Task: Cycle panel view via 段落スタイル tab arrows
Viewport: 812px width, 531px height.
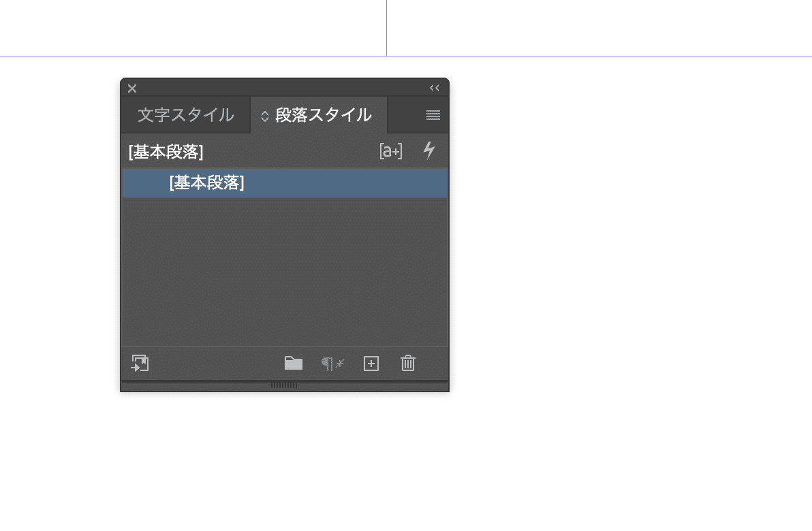Action: 264,116
